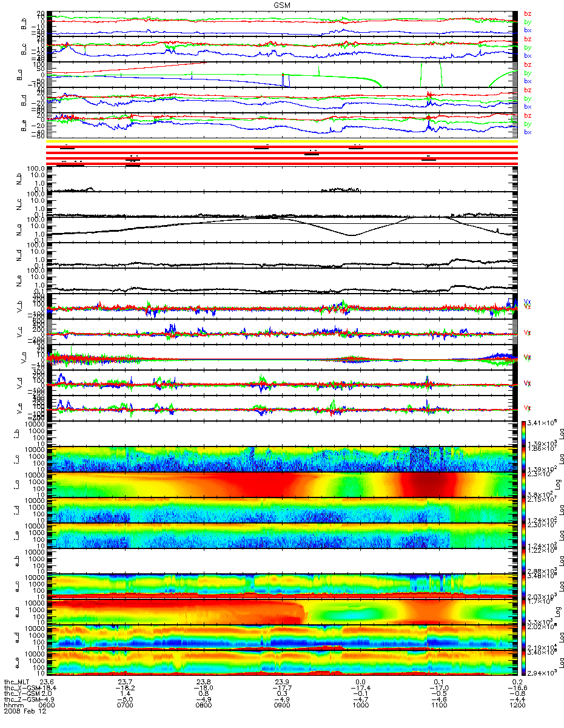Click the color bar minimum value 2.94×10^3

(543, 674)
